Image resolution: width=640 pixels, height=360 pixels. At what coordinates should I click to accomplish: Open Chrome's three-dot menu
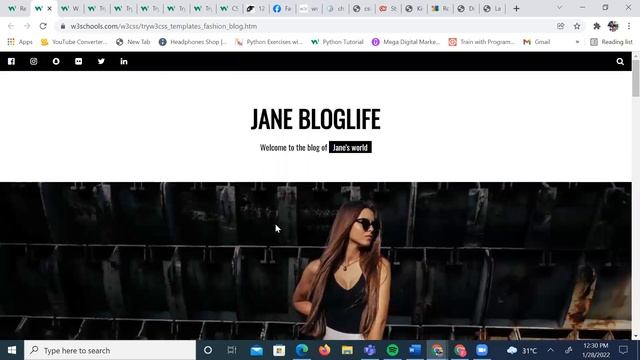629,26
